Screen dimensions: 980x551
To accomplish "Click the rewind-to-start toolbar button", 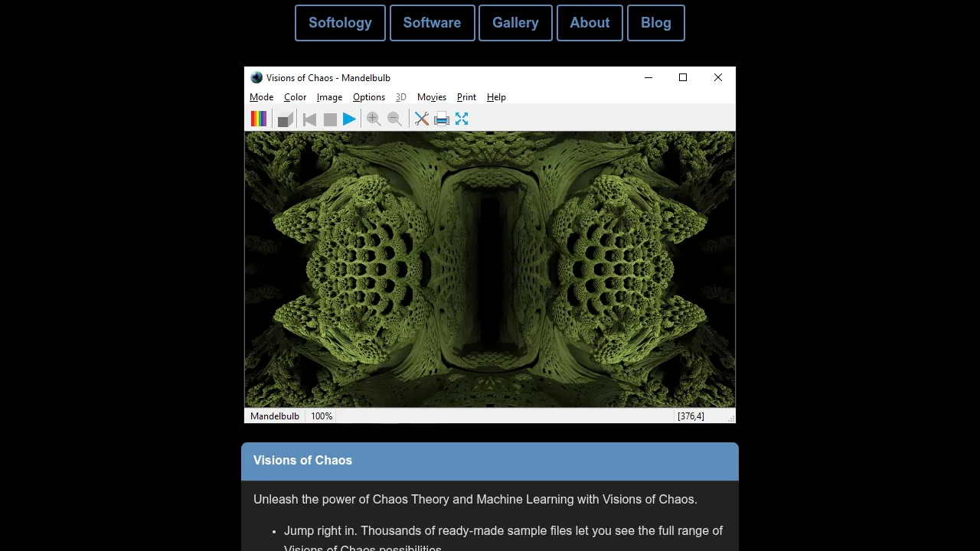I will tap(309, 119).
